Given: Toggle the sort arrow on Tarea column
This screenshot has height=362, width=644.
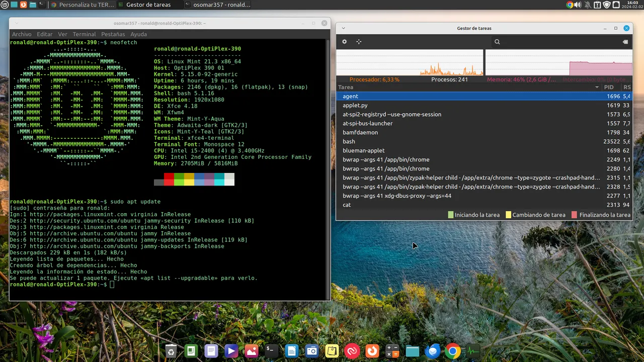Looking at the screenshot, I should (x=597, y=87).
